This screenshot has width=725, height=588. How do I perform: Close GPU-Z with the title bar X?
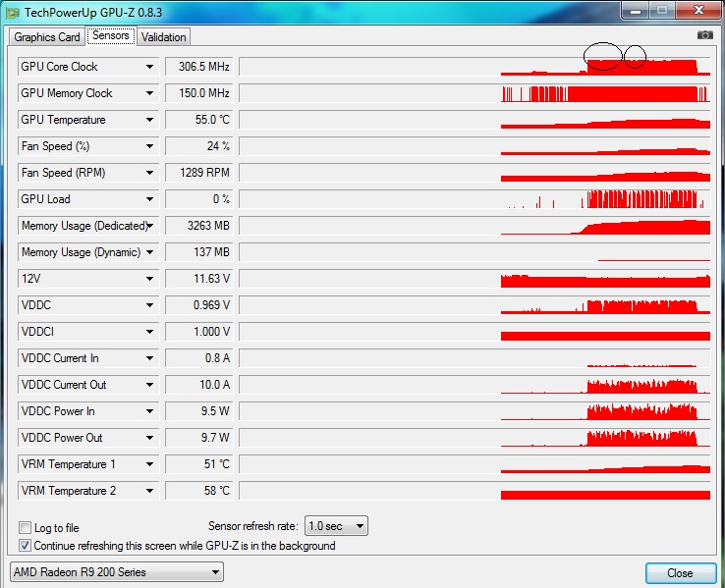[699, 10]
